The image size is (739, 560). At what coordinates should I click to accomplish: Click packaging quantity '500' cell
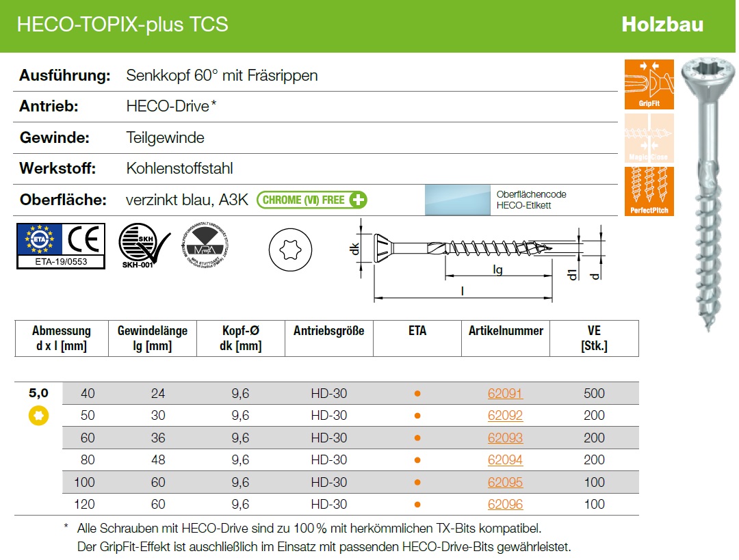pyautogui.click(x=594, y=393)
